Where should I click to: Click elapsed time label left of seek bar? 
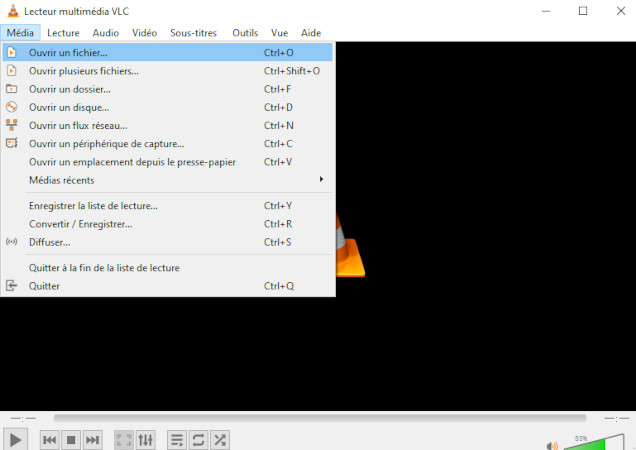[23, 418]
